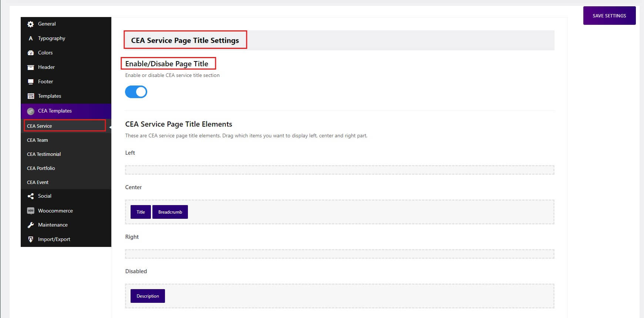Select the Description element under Disabled
Image resolution: width=644 pixels, height=318 pixels.
click(x=148, y=296)
